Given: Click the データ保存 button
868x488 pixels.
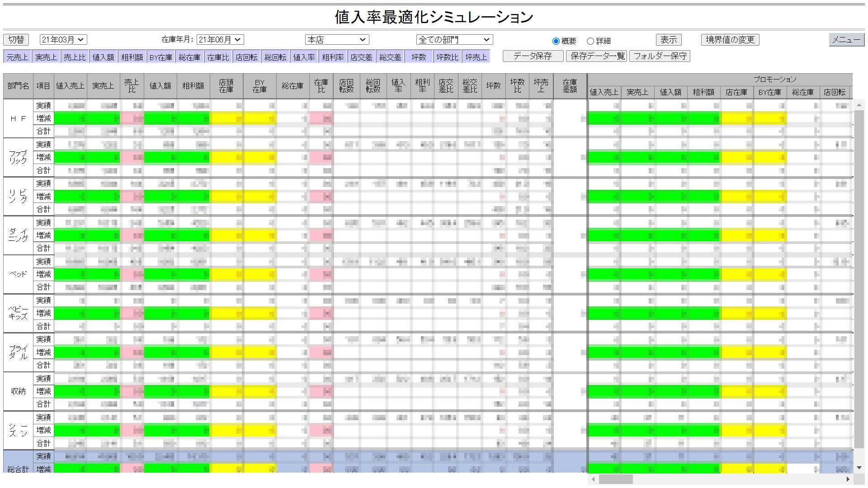Looking at the screenshot, I should click(533, 56).
